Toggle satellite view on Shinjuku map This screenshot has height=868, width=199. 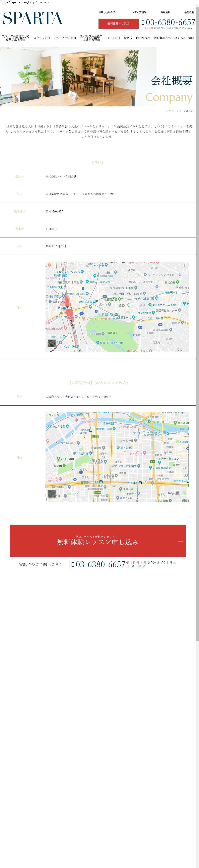pos(52,343)
